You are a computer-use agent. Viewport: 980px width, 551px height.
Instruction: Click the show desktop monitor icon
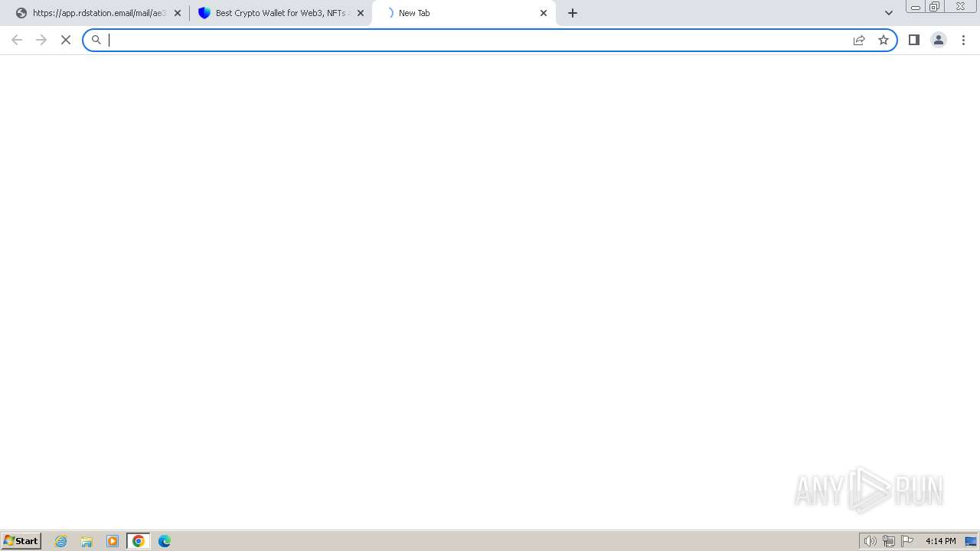(x=971, y=541)
